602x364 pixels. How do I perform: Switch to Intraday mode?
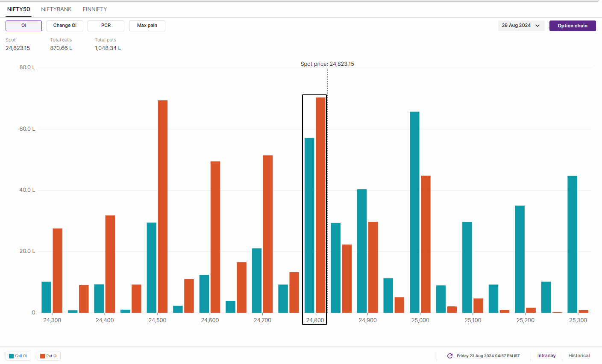click(x=546, y=355)
